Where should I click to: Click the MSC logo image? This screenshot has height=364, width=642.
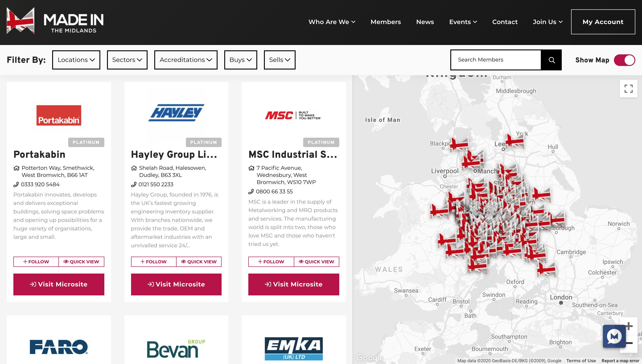tap(293, 115)
